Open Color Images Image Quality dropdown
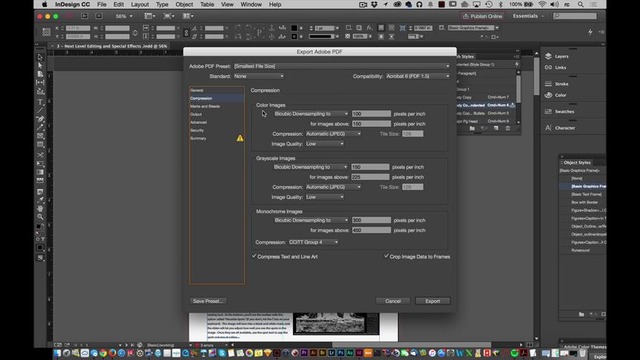Viewport: 640px width, 360px height. pos(324,144)
